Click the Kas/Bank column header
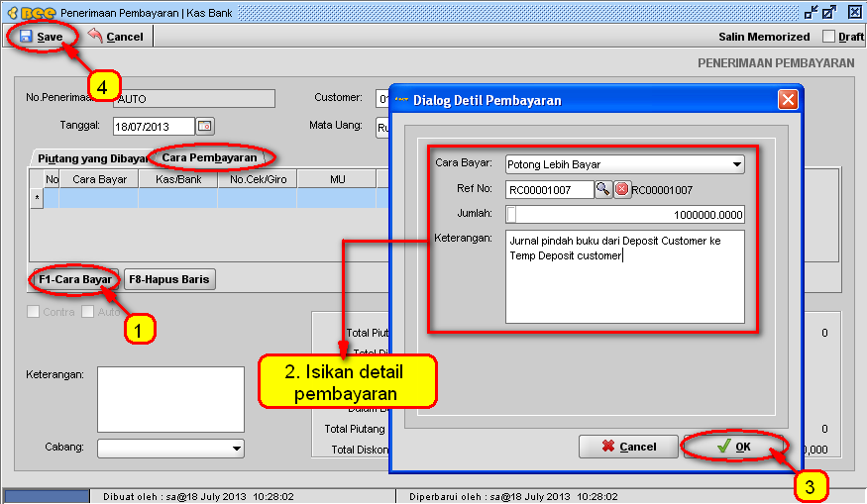The height and width of the screenshot is (504, 867). point(178,179)
